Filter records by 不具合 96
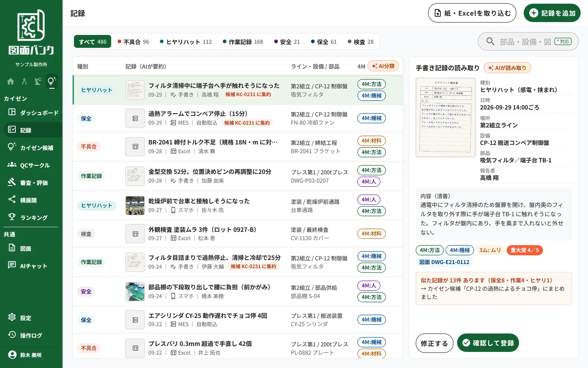Viewport: 588px width, 368px height. (x=133, y=42)
